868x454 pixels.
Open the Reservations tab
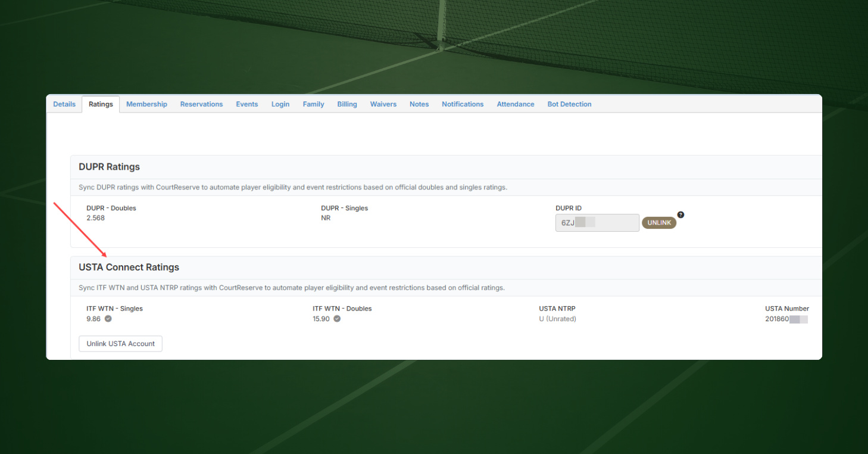201,104
